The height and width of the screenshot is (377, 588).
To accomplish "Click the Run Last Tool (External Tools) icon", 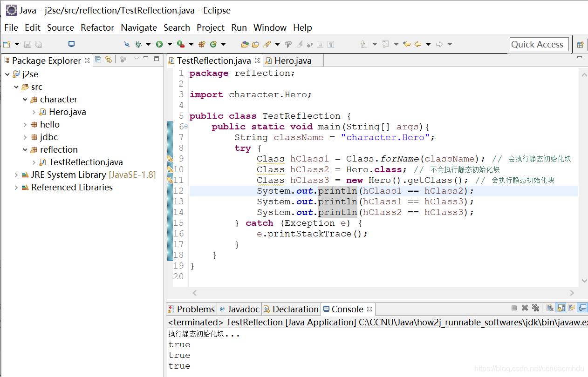I will coord(181,44).
